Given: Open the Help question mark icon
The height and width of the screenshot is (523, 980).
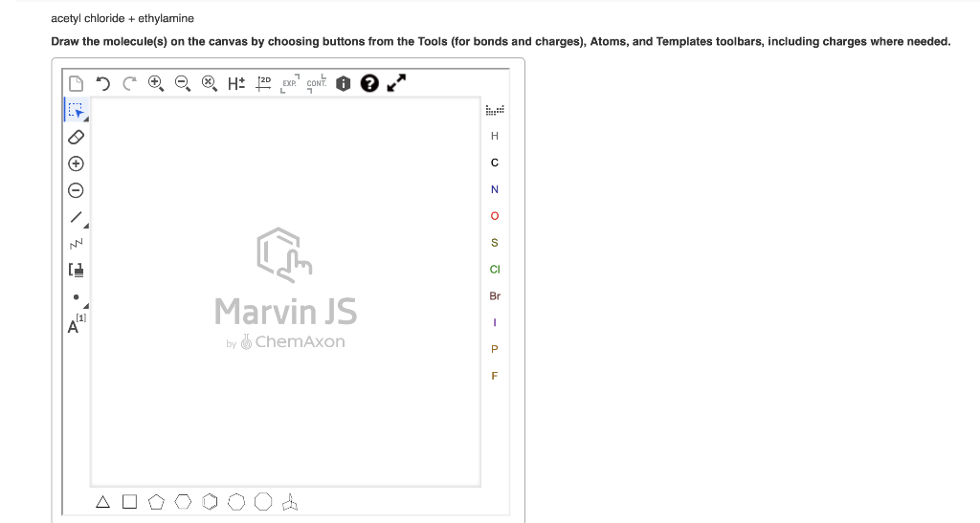Looking at the screenshot, I should (369, 83).
